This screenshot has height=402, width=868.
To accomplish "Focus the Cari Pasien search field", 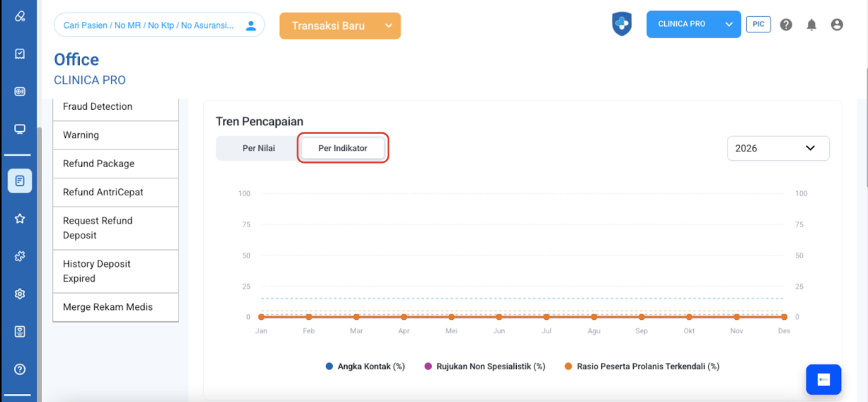I will (x=149, y=25).
